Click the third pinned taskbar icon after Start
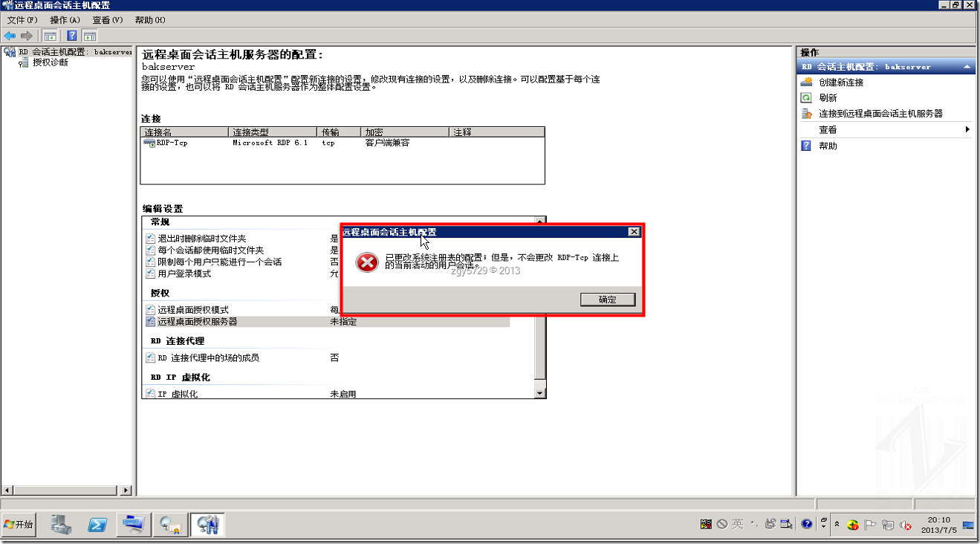The height and width of the screenshot is (544, 980). [x=134, y=525]
